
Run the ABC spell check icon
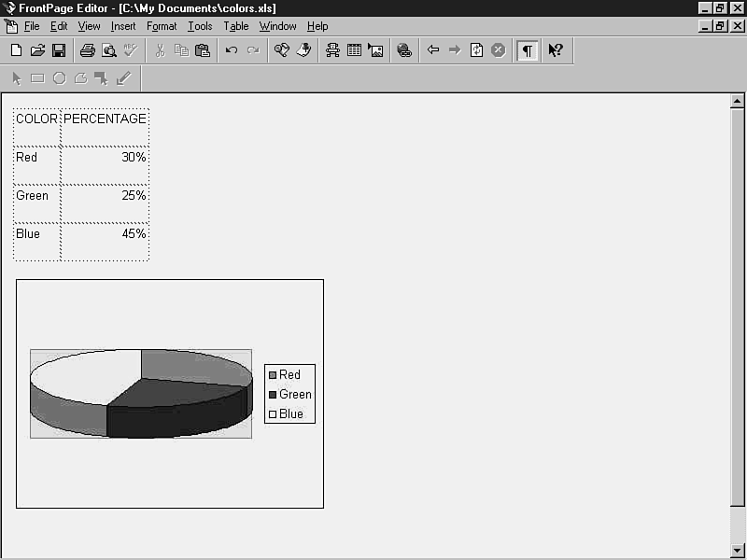130,50
